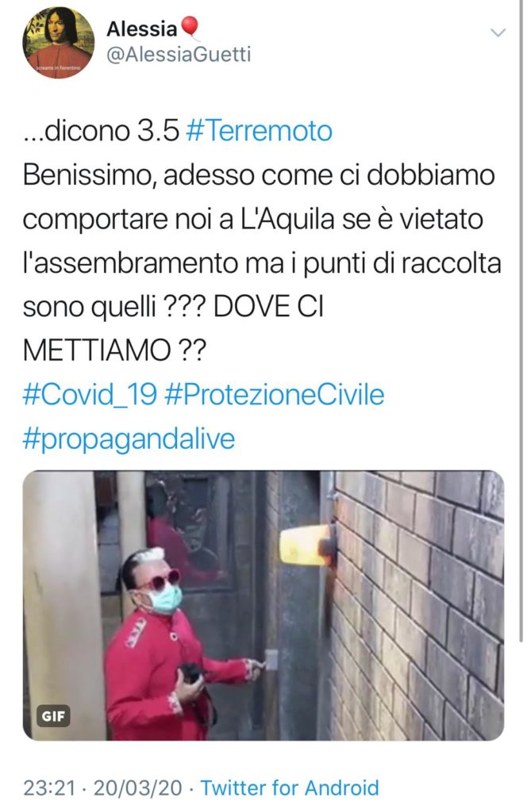Click the orange wall lamp in GIF
The image size is (527, 812).
click(306, 546)
